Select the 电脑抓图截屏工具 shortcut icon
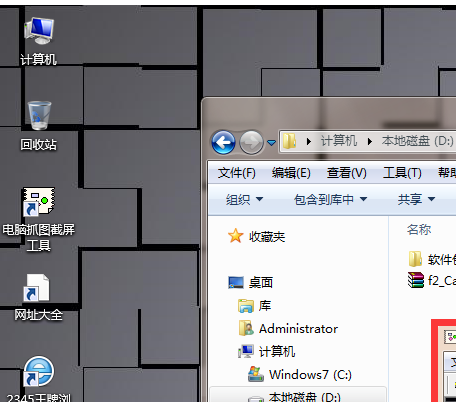The image size is (456, 402). coord(39,201)
